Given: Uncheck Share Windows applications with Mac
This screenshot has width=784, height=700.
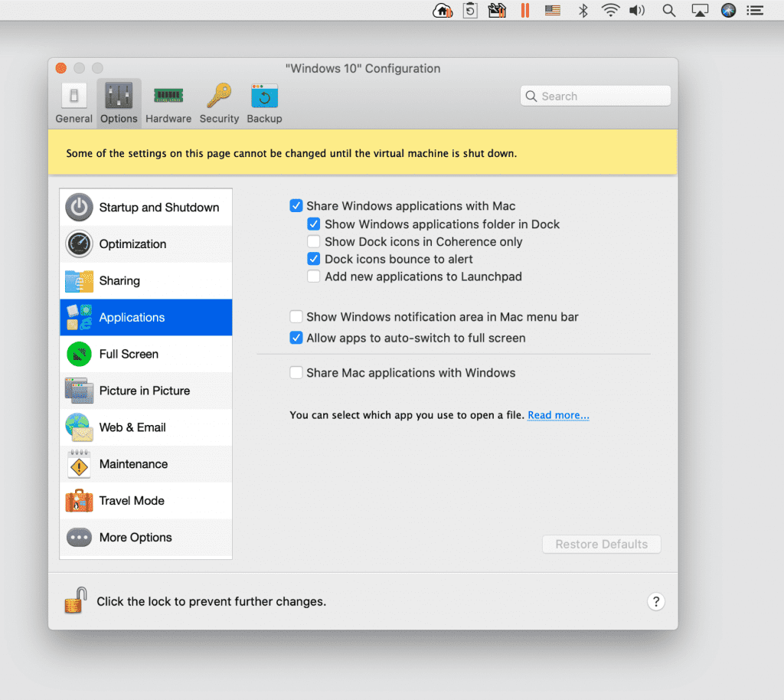Looking at the screenshot, I should (x=296, y=206).
